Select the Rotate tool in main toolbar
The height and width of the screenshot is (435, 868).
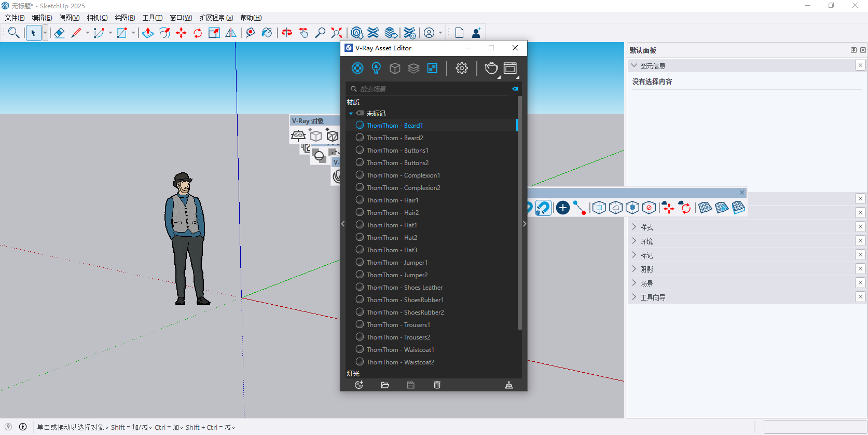point(198,33)
